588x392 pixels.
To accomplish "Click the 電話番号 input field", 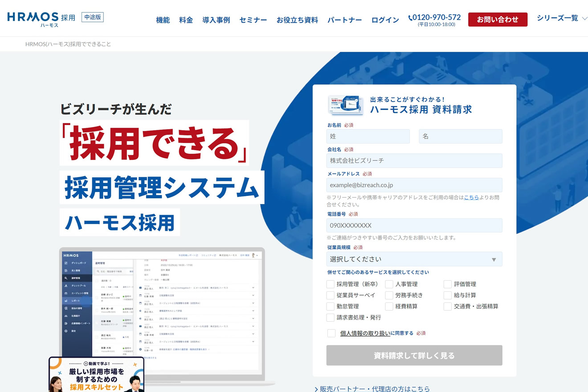I will click(x=414, y=225).
